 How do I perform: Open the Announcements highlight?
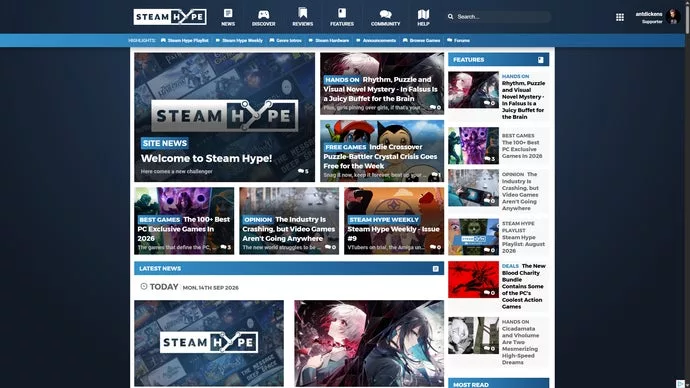[x=376, y=40]
